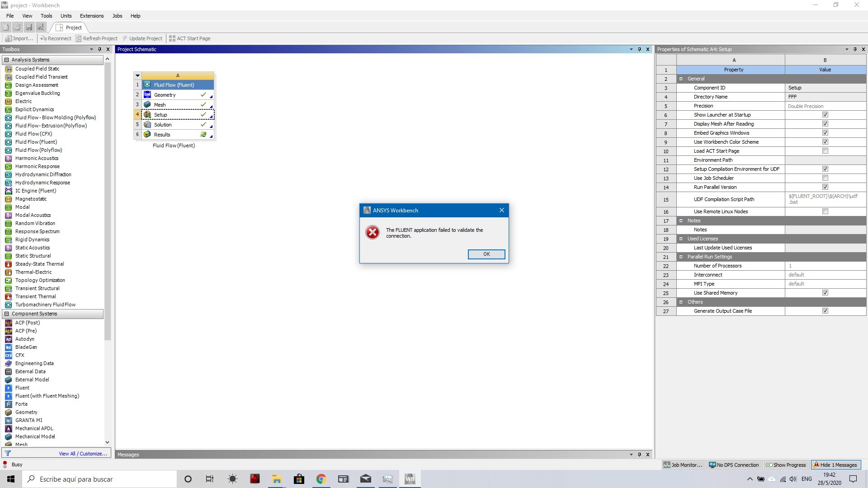Screen dimensions: 868x488
Task: Click the Save project disk icon
Action: tap(29, 27)
